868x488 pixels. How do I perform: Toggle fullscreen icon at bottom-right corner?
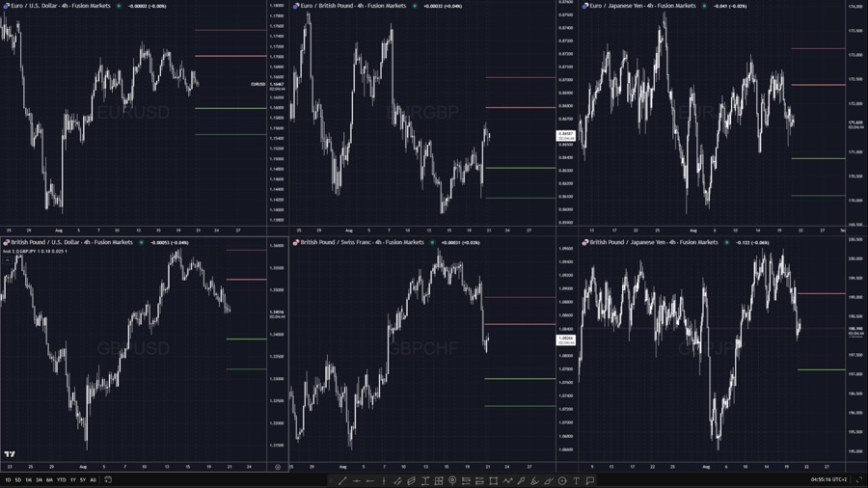point(858,479)
